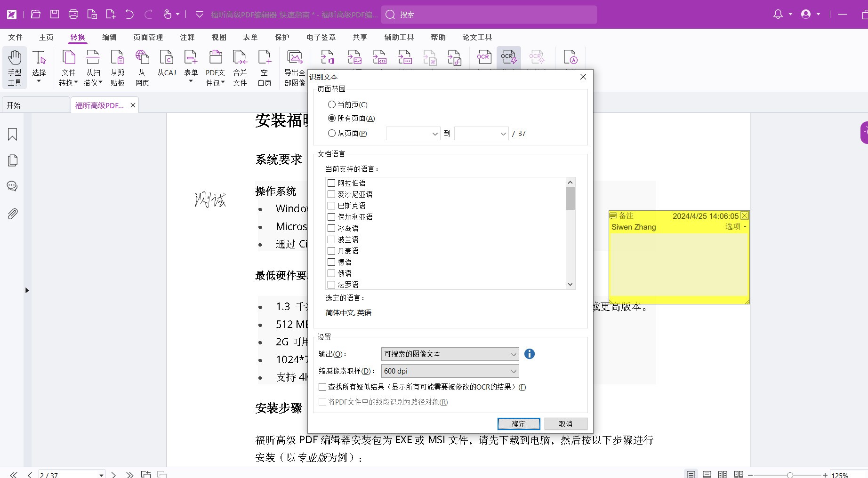Switch to the 编辑 ribbon tab

[x=109, y=37]
